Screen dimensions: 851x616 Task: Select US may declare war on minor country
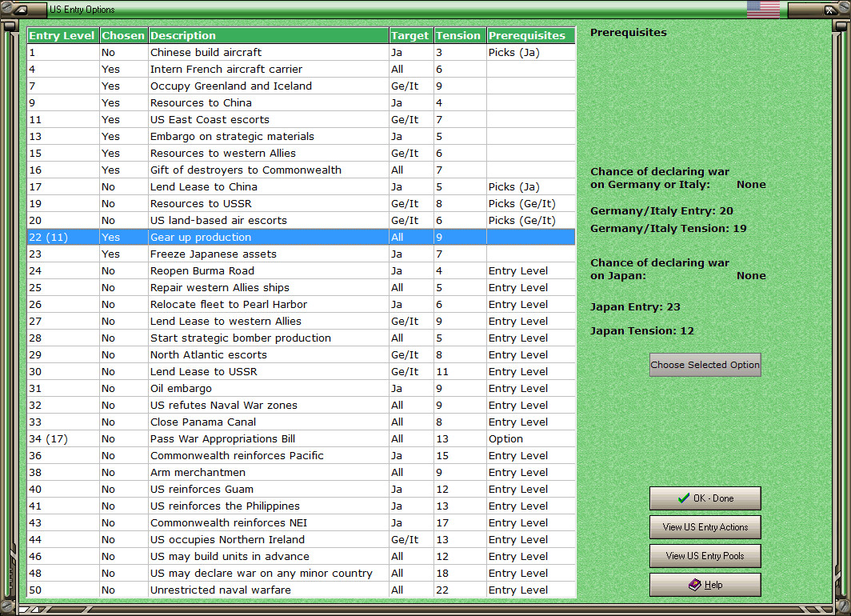pos(302,574)
